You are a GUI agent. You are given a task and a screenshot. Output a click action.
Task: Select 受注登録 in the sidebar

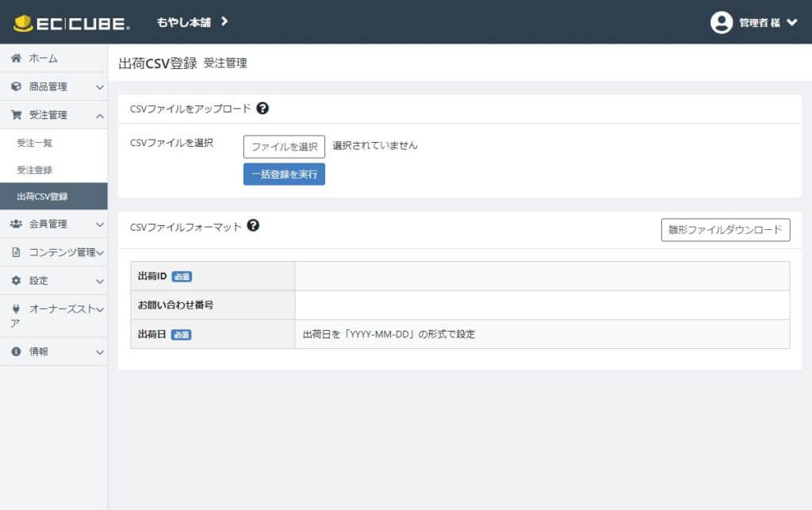pos(35,170)
